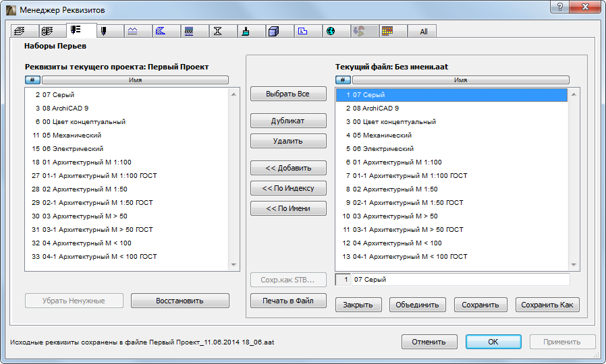Screen dimensions: 606x364
Task: Select '13 04-1 Архитектурный М < 100 ГОСТ' in the current file list
Action: click(x=451, y=257)
